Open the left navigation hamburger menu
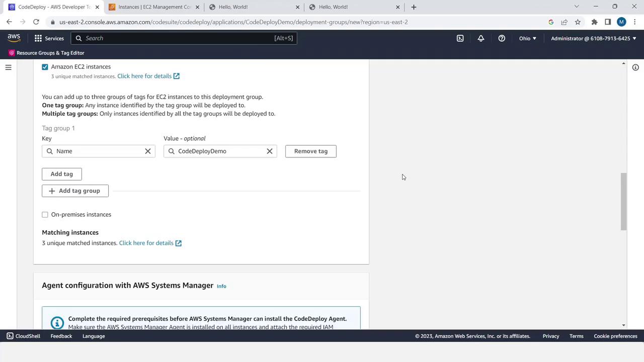The height and width of the screenshot is (362, 644). 8,67
